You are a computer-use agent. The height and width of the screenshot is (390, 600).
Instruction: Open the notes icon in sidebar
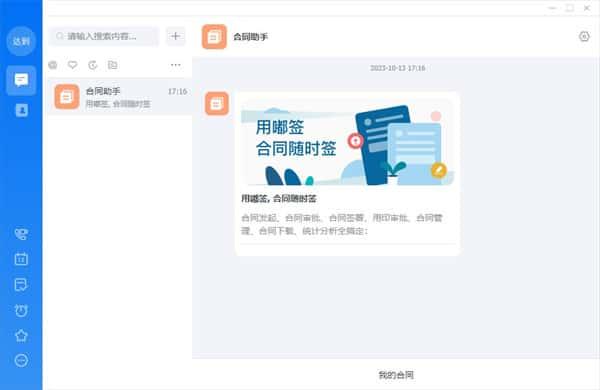(x=21, y=285)
